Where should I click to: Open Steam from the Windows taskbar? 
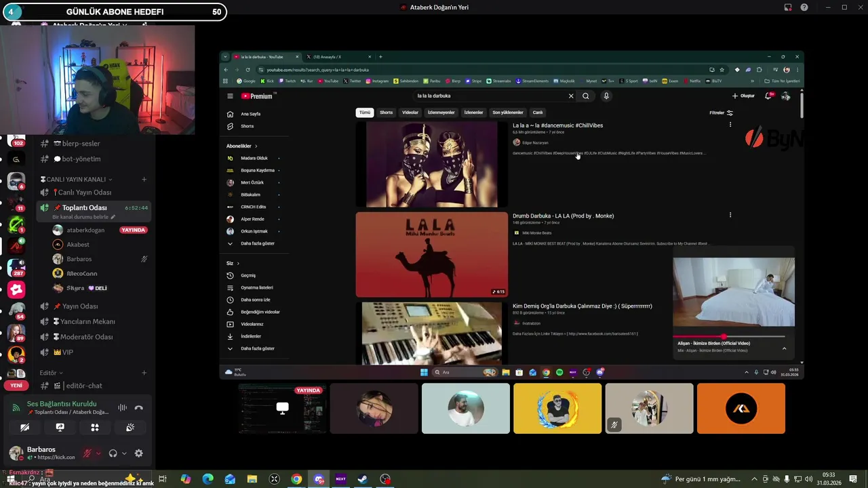pyautogui.click(x=363, y=479)
